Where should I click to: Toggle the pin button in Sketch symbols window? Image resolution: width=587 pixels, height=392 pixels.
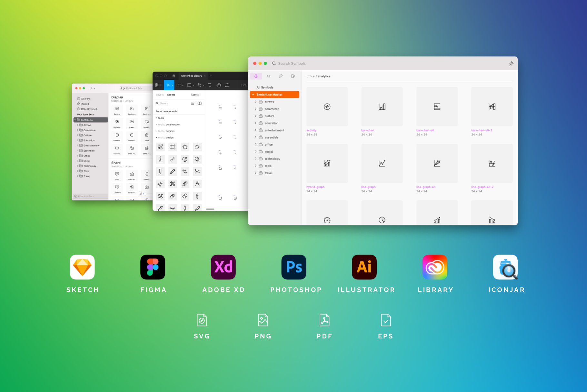[x=511, y=64]
